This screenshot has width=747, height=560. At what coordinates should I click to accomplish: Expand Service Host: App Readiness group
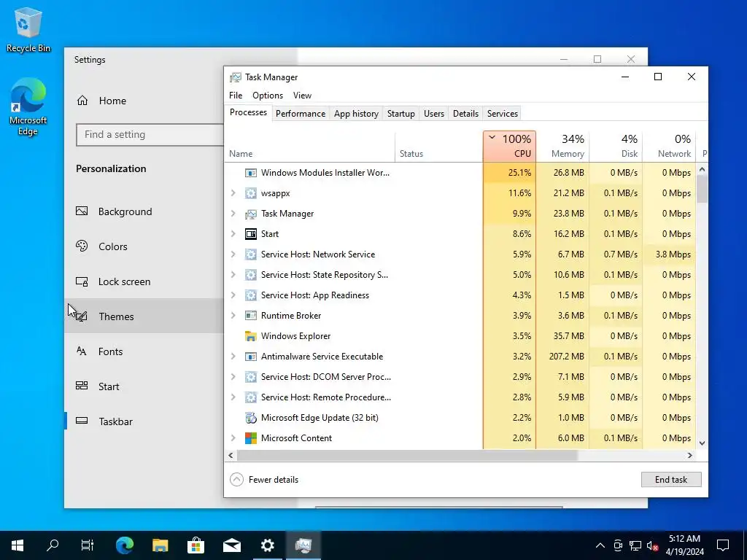(x=233, y=295)
